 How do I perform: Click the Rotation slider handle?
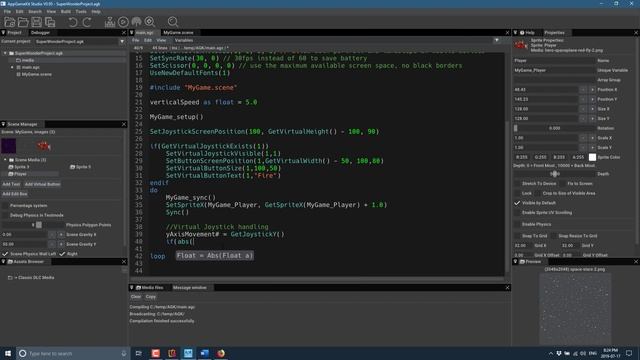[516, 128]
